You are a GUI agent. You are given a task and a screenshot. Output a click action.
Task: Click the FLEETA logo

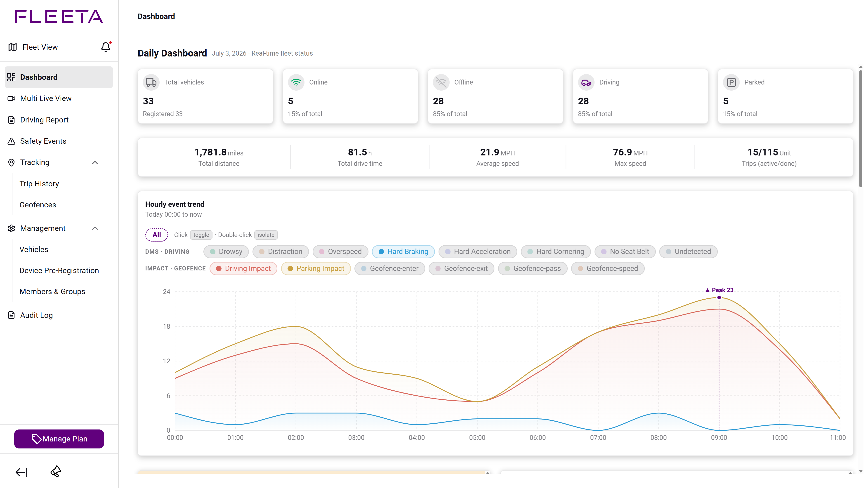[x=59, y=16]
